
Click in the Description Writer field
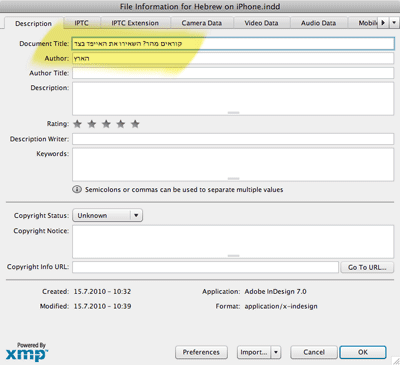click(233, 139)
